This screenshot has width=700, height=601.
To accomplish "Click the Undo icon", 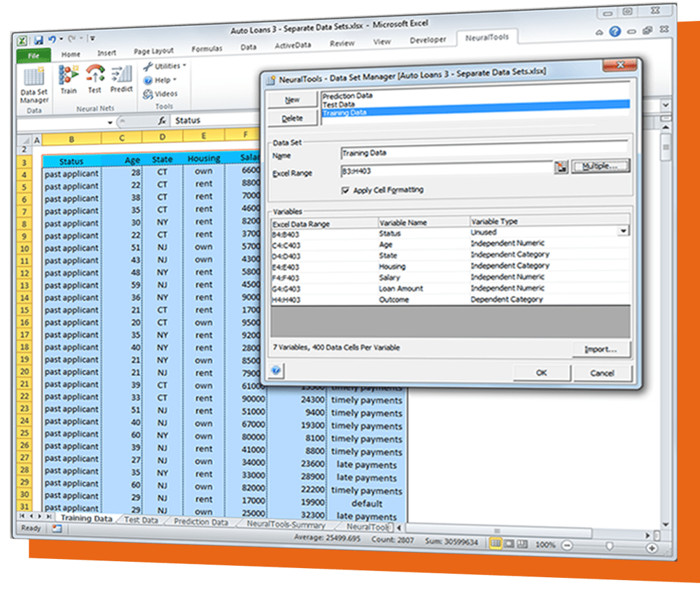I will point(52,40).
